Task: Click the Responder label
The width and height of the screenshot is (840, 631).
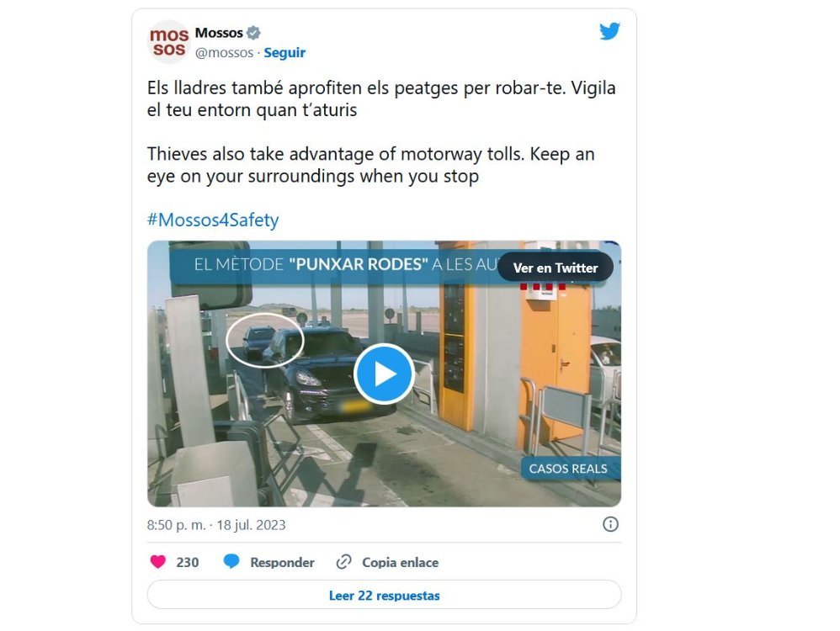Action: click(x=282, y=563)
